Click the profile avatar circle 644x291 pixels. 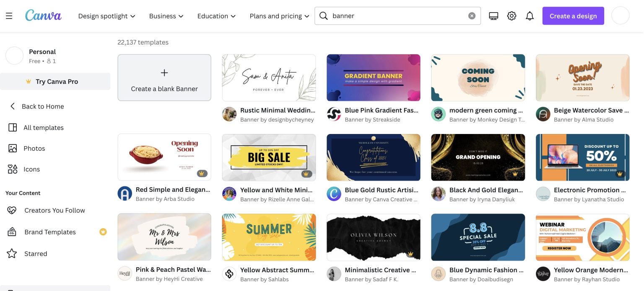tap(620, 15)
